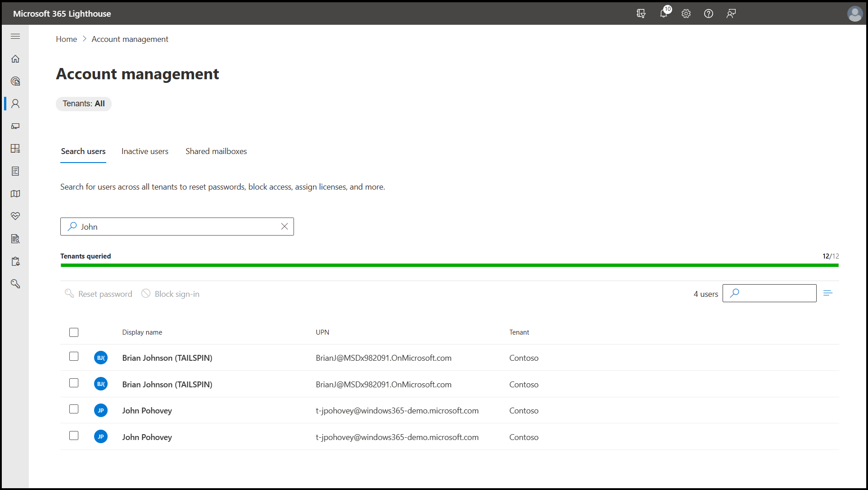Toggle the select-all header checkbox
Screen dimensions: 868x490
tap(74, 332)
